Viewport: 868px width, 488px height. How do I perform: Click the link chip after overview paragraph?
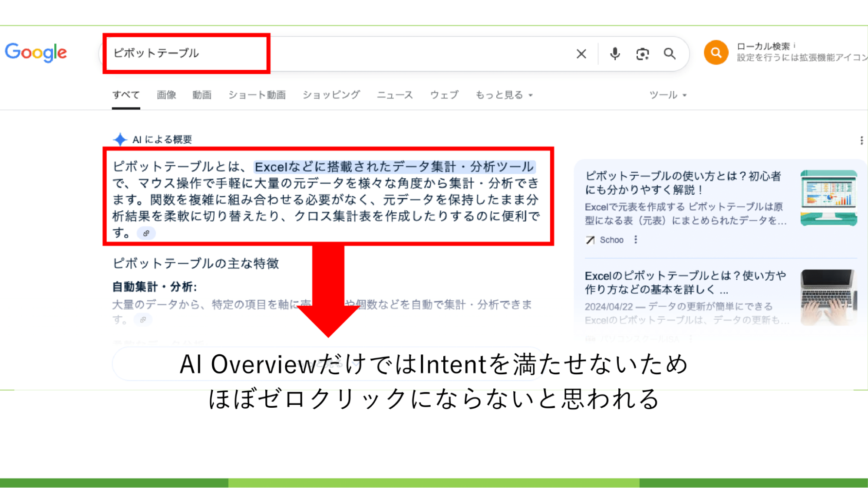146,233
